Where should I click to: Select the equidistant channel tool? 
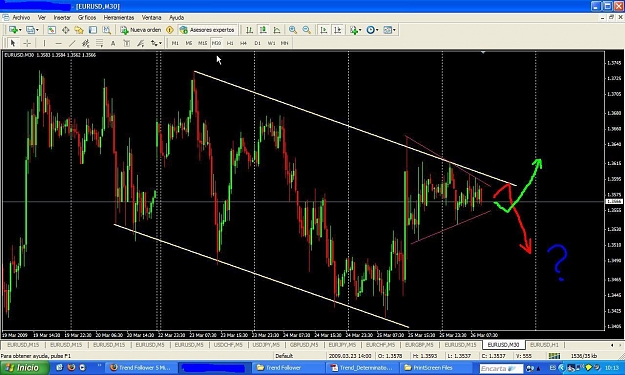click(85, 43)
